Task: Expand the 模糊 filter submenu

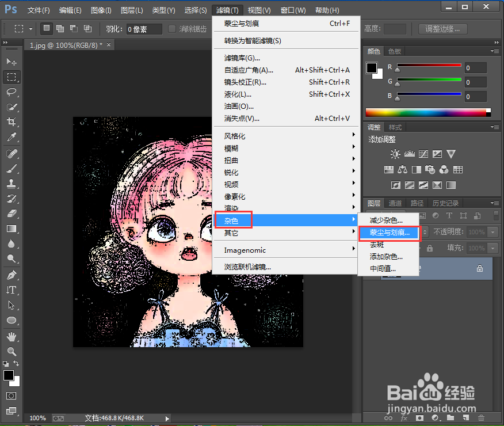Action: click(x=286, y=148)
